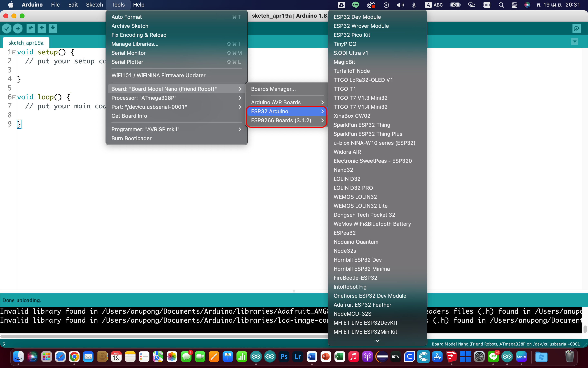Open Manage Libraries...
Screen dimensions: 588x368
(x=176, y=44)
